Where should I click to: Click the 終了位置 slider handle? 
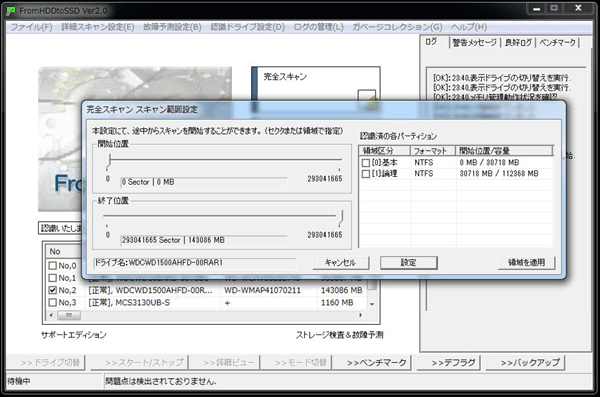(341, 217)
